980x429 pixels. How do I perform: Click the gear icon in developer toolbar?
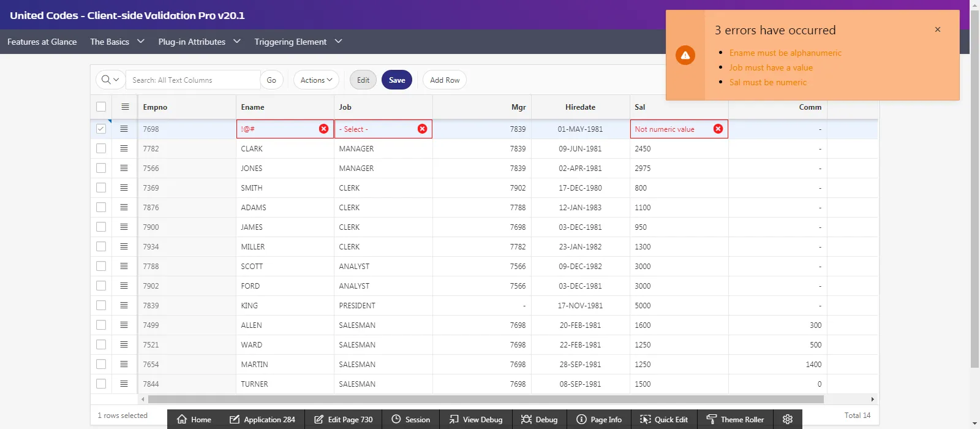tap(788, 419)
